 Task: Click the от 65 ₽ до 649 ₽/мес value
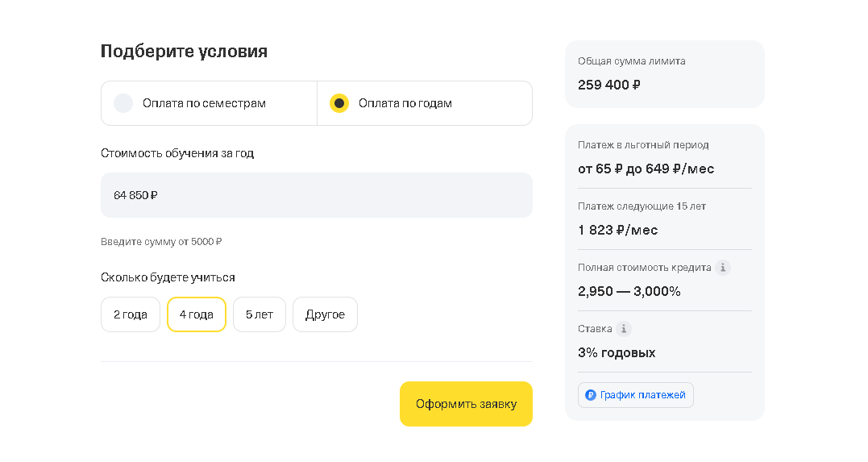click(646, 169)
